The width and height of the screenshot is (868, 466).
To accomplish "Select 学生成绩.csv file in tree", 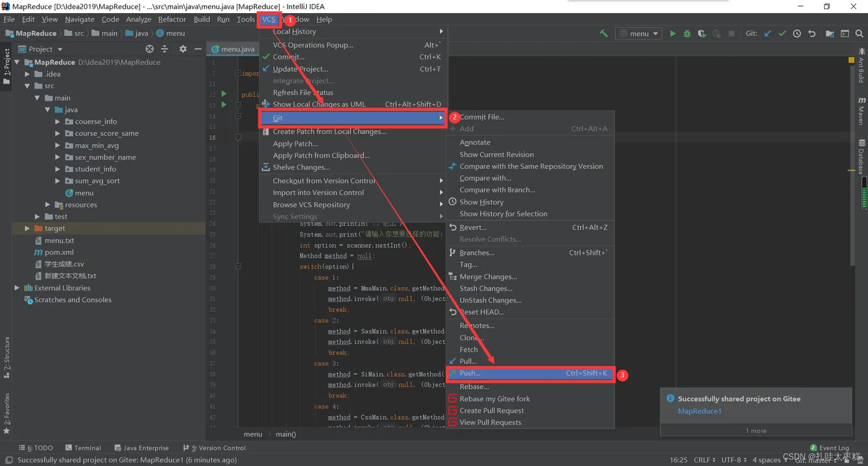I will [x=64, y=264].
